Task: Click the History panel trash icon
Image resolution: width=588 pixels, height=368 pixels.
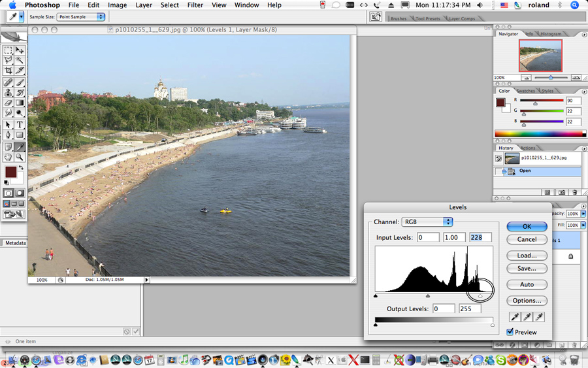Action: (574, 193)
